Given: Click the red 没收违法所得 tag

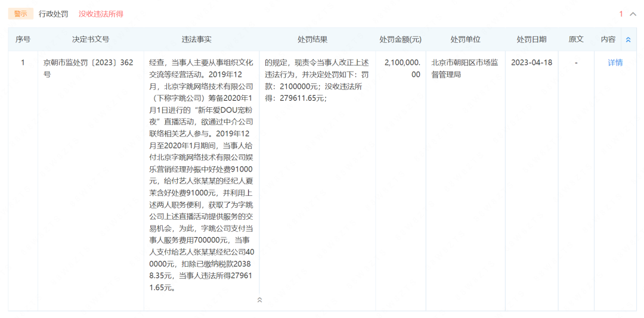Looking at the screenshot, I should pyautogui.click(x=101, y=14).
